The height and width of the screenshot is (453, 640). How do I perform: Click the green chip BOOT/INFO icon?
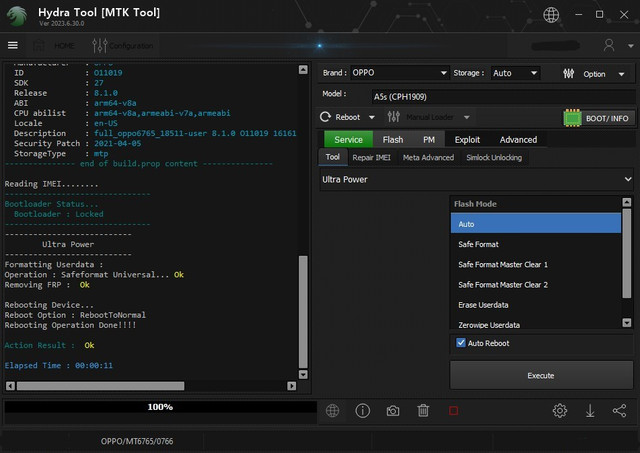pos(572,118)
